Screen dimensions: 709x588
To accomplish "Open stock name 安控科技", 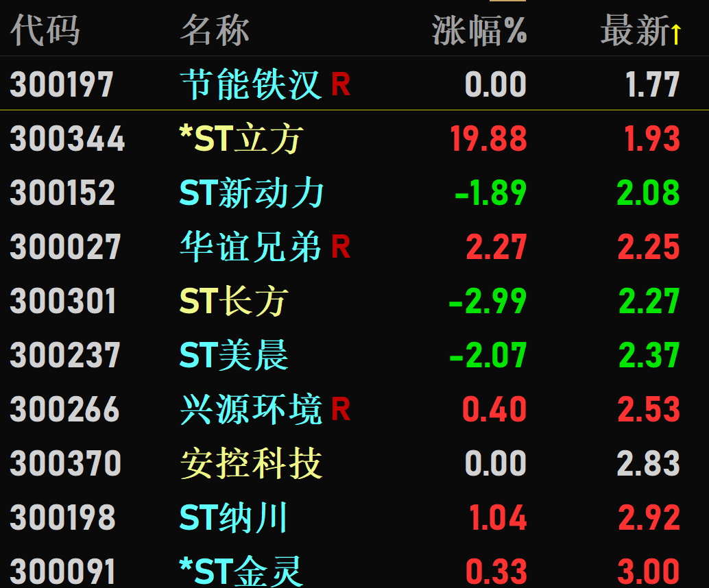I will [251, 463].
